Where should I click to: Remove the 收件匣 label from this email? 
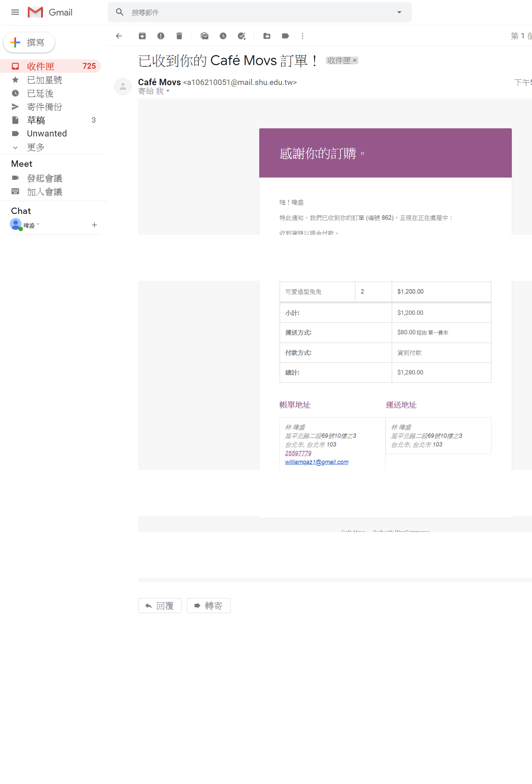pos(355,60)
